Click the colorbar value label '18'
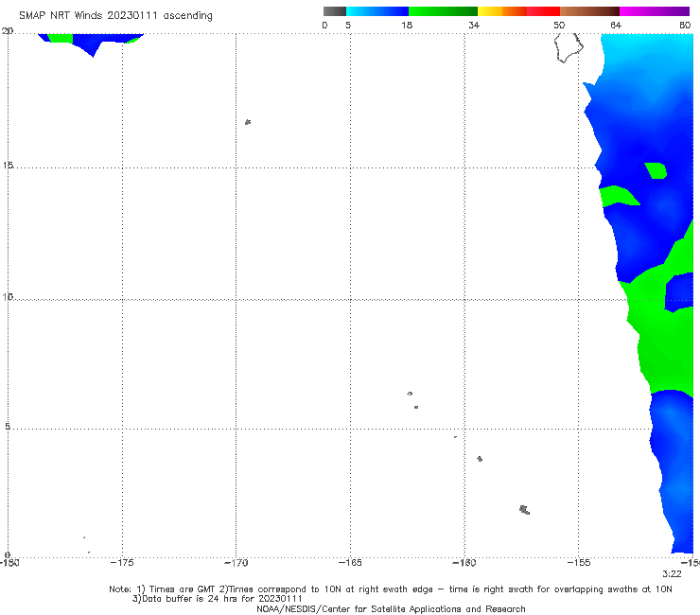 point(407,26)
